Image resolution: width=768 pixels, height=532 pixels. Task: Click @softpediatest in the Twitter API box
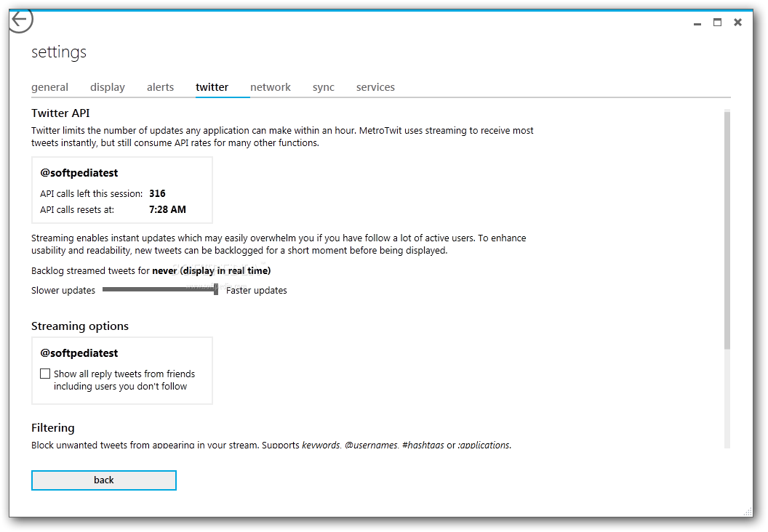79,173
